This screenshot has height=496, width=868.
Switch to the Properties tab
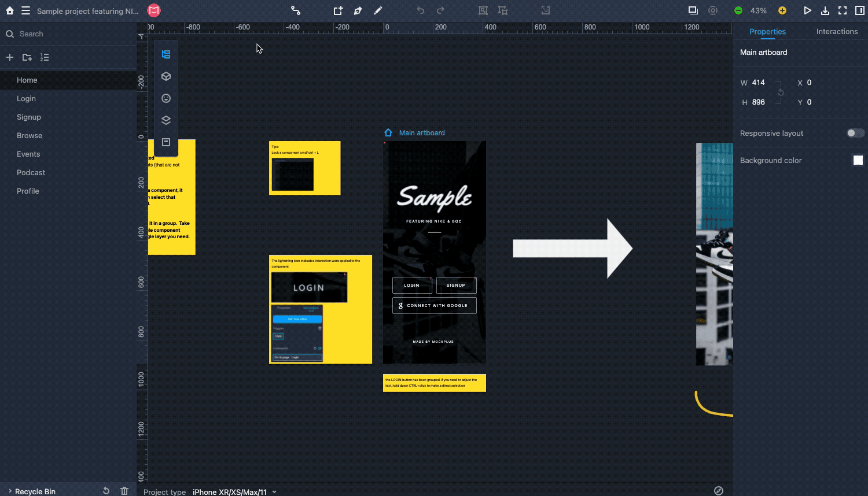[767, 32]
